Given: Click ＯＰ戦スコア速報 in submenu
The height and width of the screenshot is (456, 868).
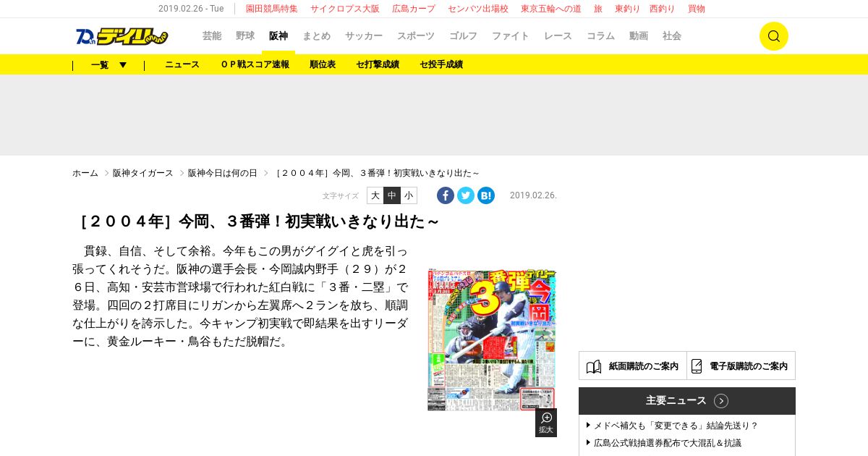Looking at the screenshot, I should tap(255, 64).
